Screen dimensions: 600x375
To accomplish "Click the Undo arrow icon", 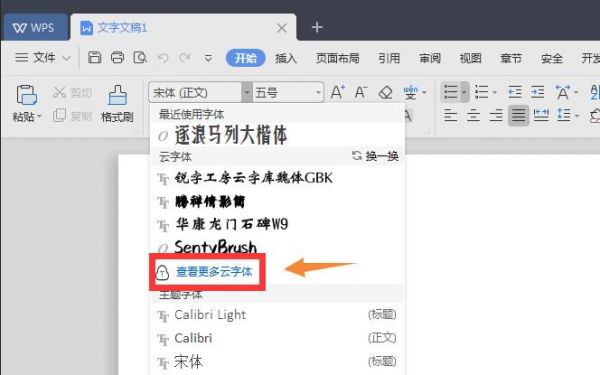I will pos(163,58).
